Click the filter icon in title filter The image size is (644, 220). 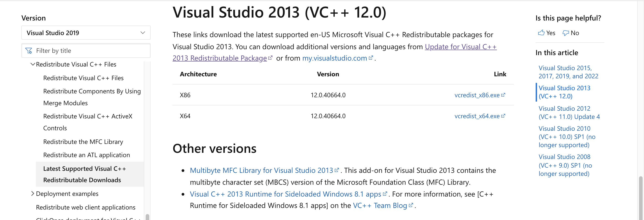29,51
